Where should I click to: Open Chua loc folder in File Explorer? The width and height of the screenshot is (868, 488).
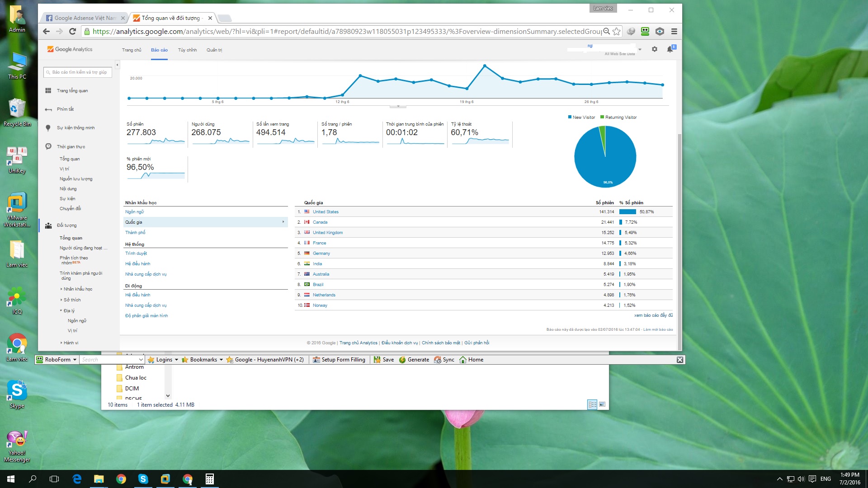pyautogui.click(x=136, y=378)
